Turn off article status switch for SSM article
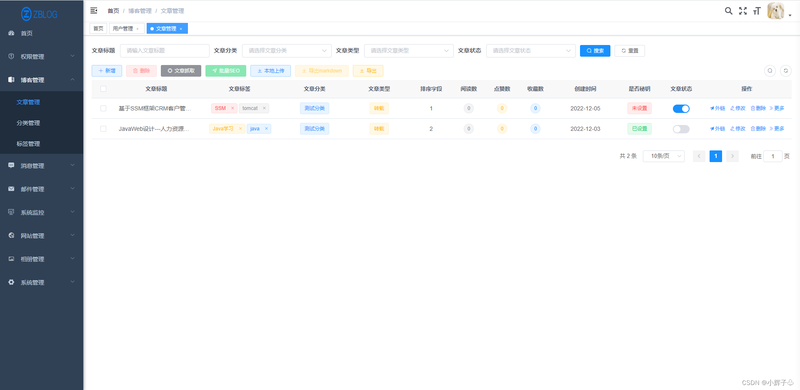This screenshot has width=800, height=390. click(681, 108)
